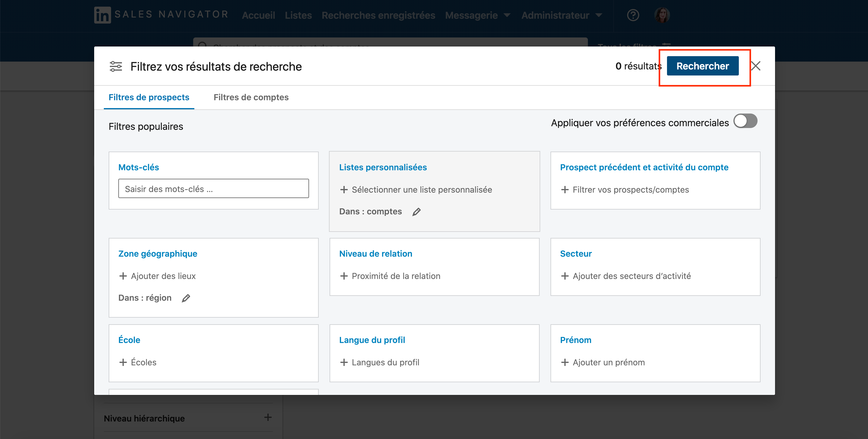868x439 pixels.
Task: Toggle 'Appliquer vos préférences commerciales' switch
Action: [745, 121]
